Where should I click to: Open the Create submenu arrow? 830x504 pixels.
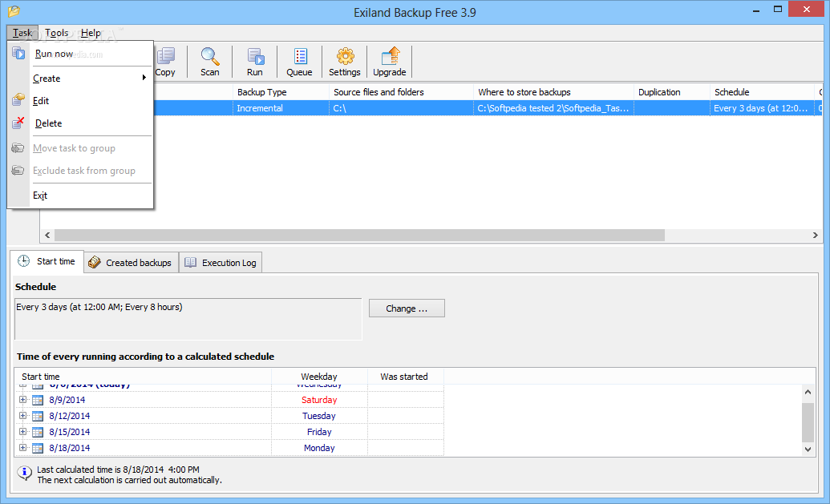pyautogui.click(x=144, y=78)
